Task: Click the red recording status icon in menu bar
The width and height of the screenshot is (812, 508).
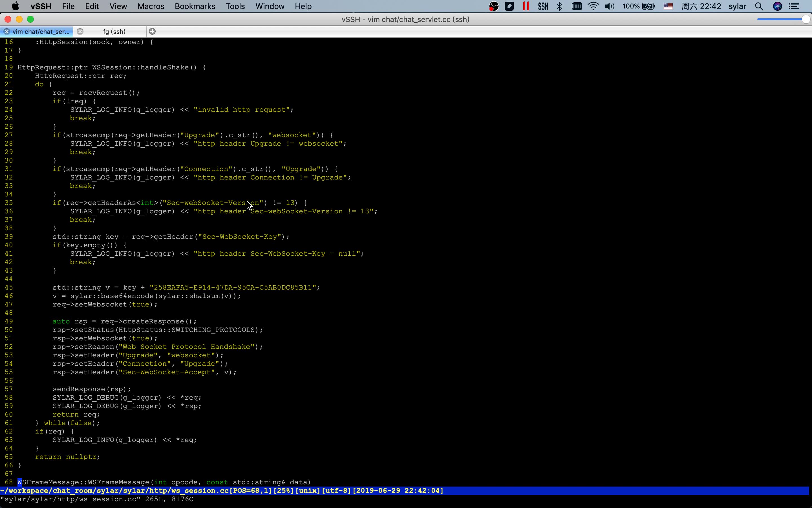Action: tap(494, 6)
